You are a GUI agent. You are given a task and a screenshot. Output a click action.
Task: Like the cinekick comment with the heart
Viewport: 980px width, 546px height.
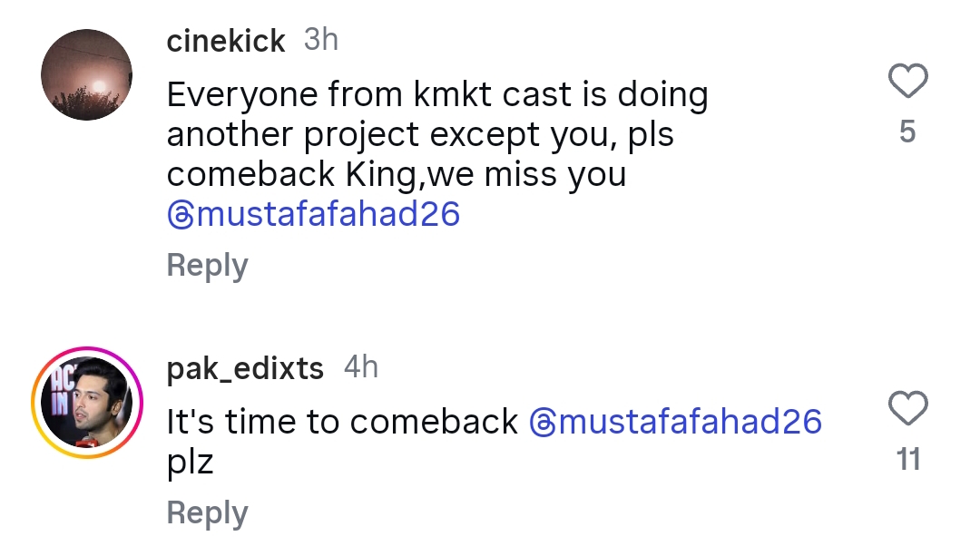point(907,83)
